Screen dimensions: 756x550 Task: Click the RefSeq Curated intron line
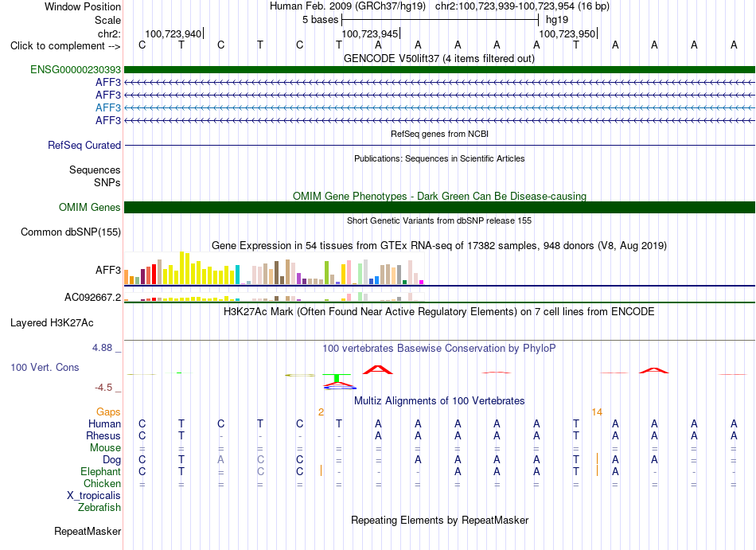coord(439,145)
